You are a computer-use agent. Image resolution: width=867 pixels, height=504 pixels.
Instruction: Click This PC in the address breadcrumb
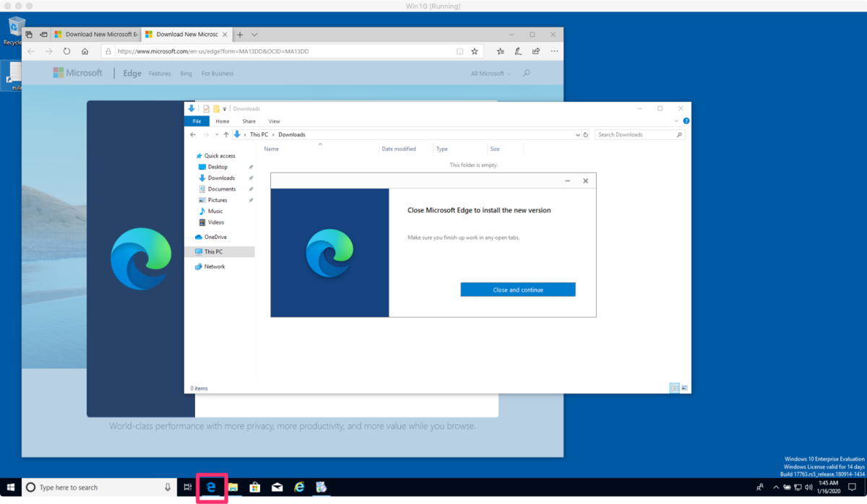259,134
